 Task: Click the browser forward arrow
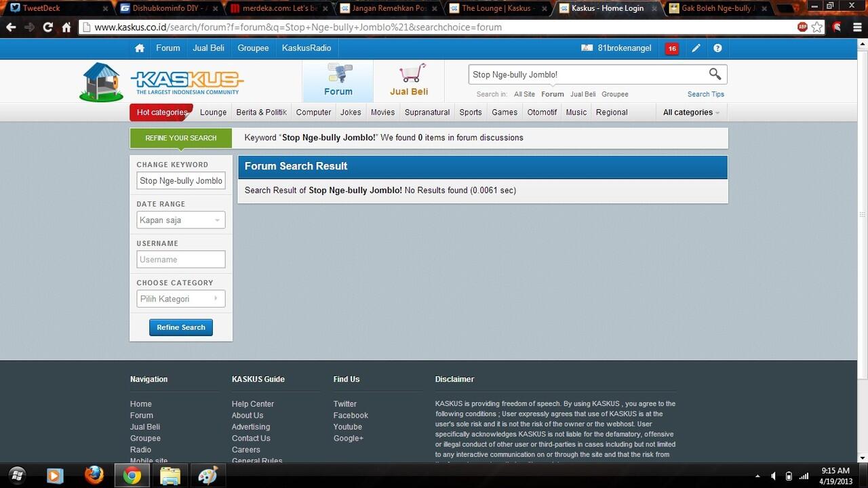pyautogui.click(x=29, y=27)
